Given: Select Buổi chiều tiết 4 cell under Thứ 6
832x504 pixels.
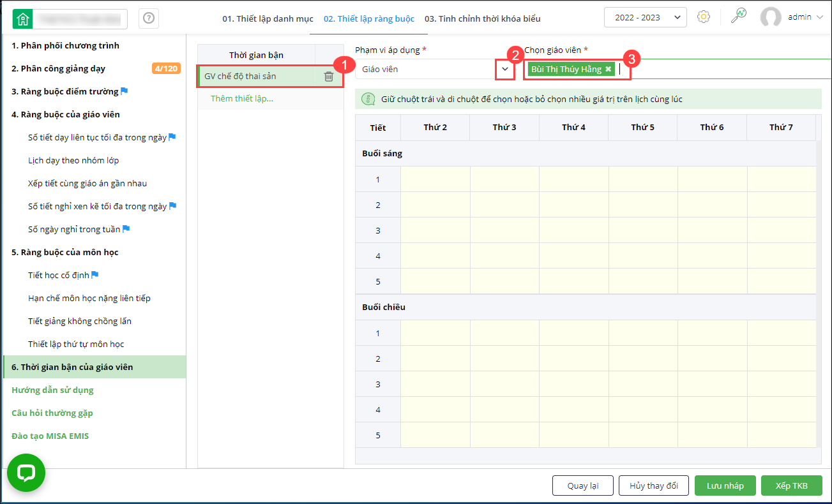Looking at the screenshot, I should (712, 410).
